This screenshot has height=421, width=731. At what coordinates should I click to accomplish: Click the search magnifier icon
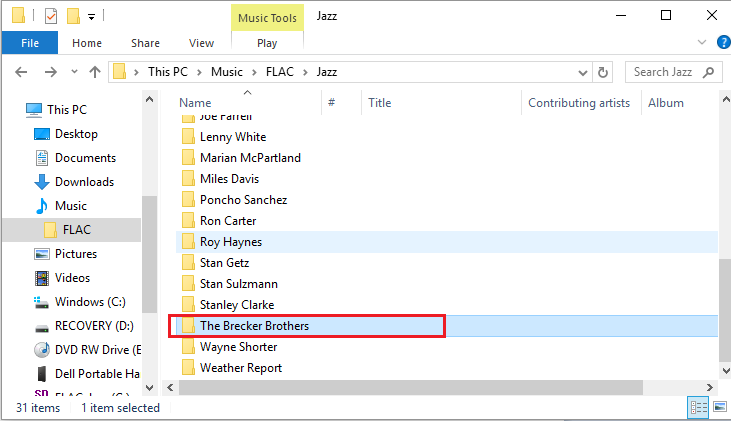tap(709, 72)
